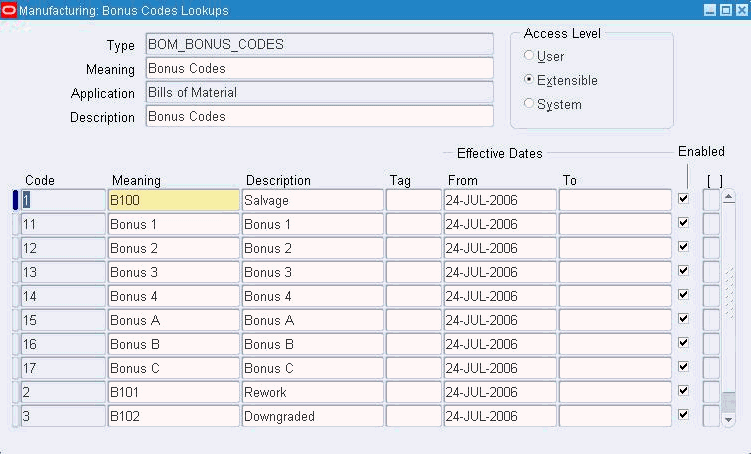Image resolution: width=751 pixels, height=454 pixels.
Task: Click the Type field BOM_BONUS_CODES
Action: coord(319,45)
